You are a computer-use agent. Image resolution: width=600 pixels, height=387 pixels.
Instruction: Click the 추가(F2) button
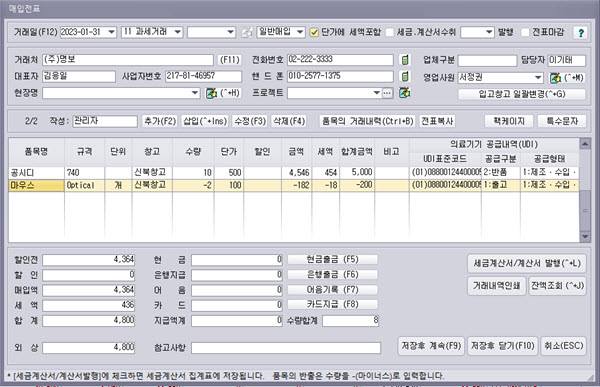click(x=160, y=121)
